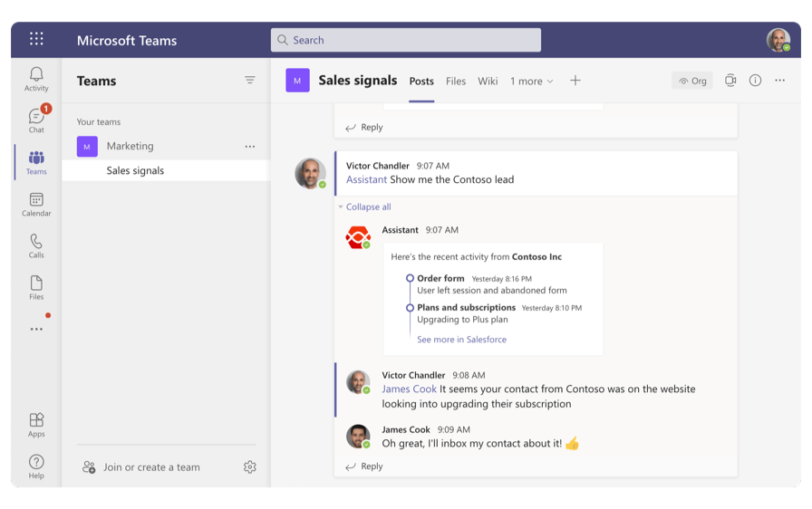Select the Sales signals channel
Viewport: 812px width, 509px height.
(x=166, y=170)
